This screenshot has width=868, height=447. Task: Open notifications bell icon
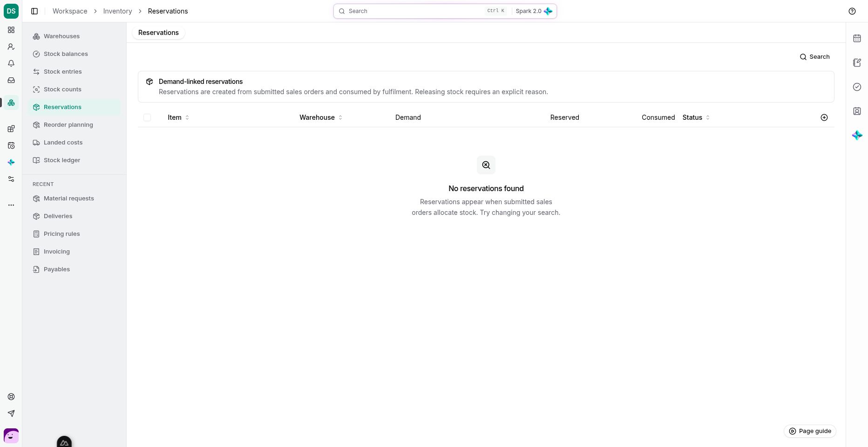point(11,63)
